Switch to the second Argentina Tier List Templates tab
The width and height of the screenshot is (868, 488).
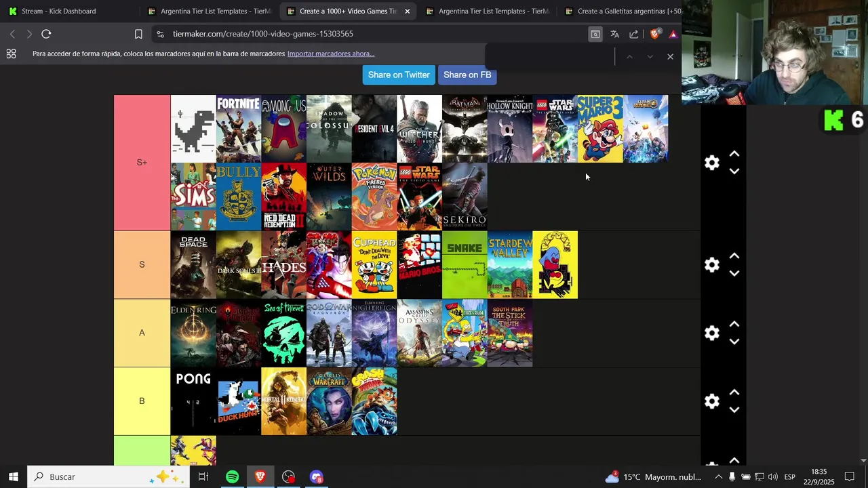[x=488, y=11]
